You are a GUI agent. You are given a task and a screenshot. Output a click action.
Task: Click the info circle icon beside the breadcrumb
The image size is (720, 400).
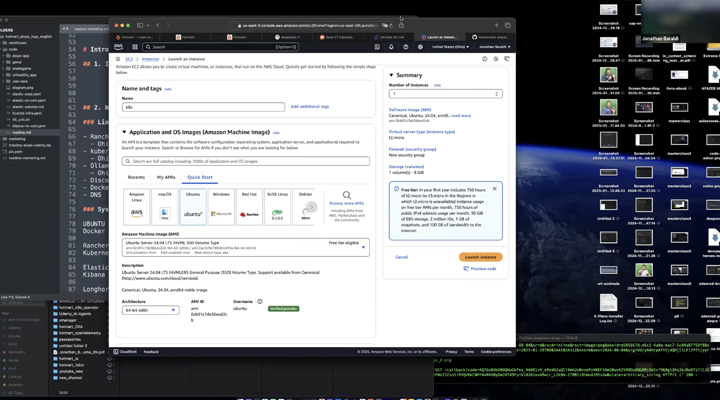[x=484, y=59]
